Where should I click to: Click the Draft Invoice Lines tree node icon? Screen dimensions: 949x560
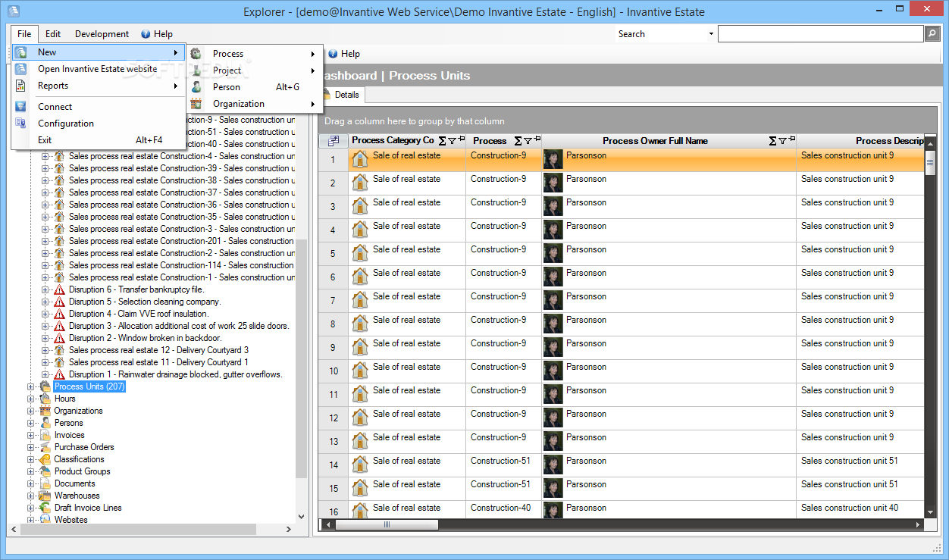pyautogui.click(x=45, y=508)
